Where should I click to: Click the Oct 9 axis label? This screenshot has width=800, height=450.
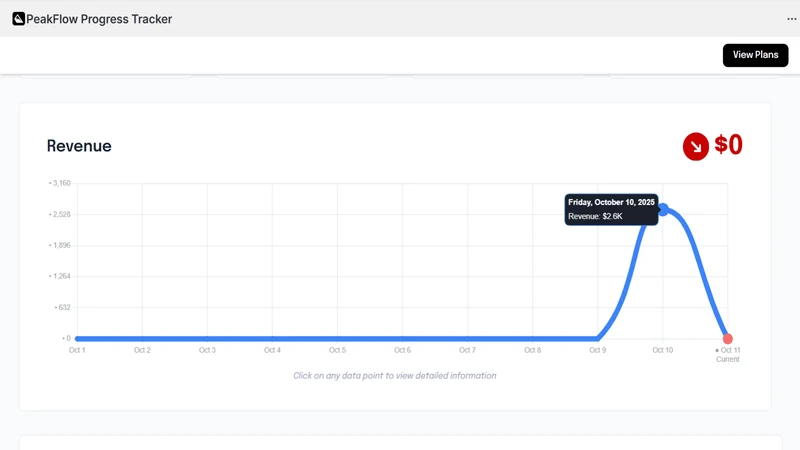click(597, 350)
